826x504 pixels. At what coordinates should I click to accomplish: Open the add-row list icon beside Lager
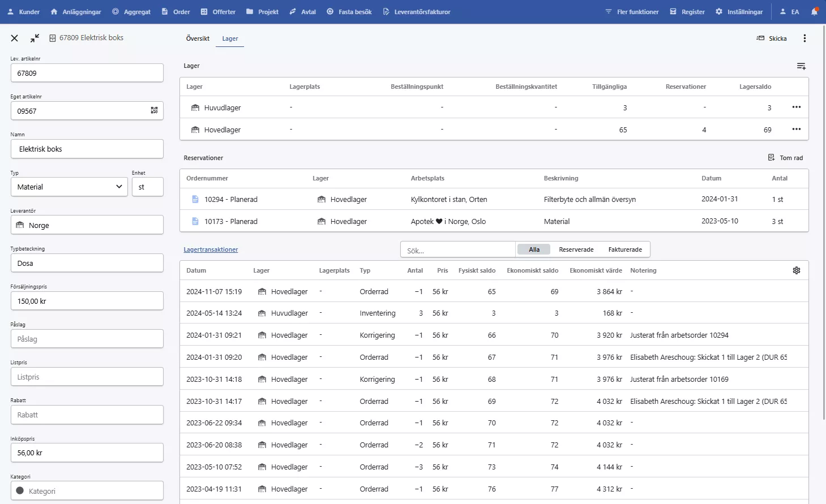[x=801, y=66]
